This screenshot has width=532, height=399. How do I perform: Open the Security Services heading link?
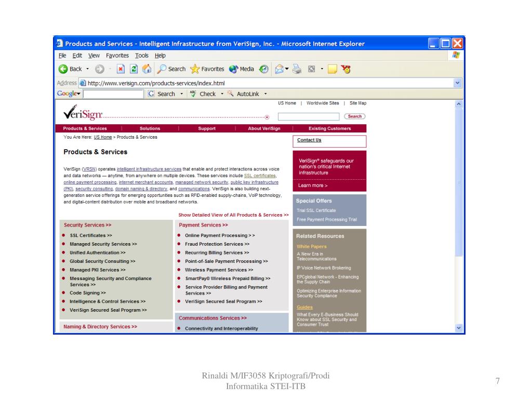click(87, 225)
